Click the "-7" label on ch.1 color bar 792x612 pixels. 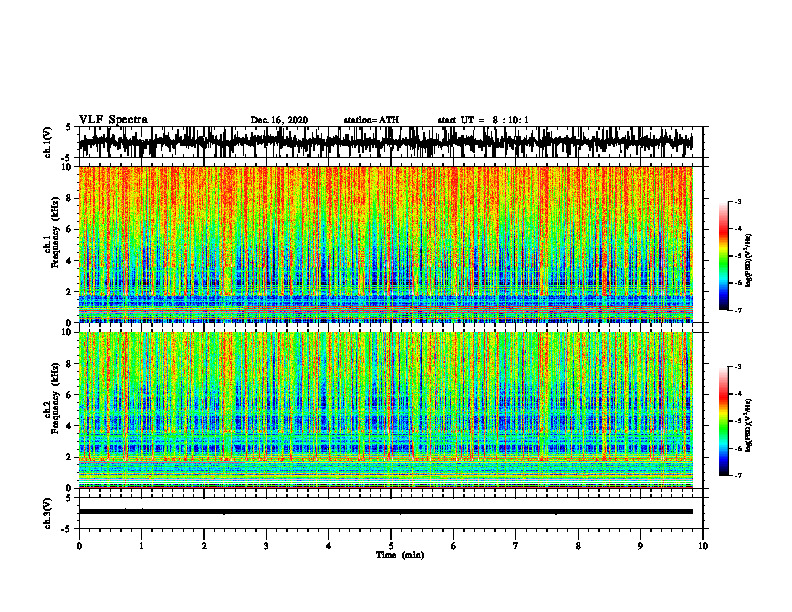(x=738, y=310)
